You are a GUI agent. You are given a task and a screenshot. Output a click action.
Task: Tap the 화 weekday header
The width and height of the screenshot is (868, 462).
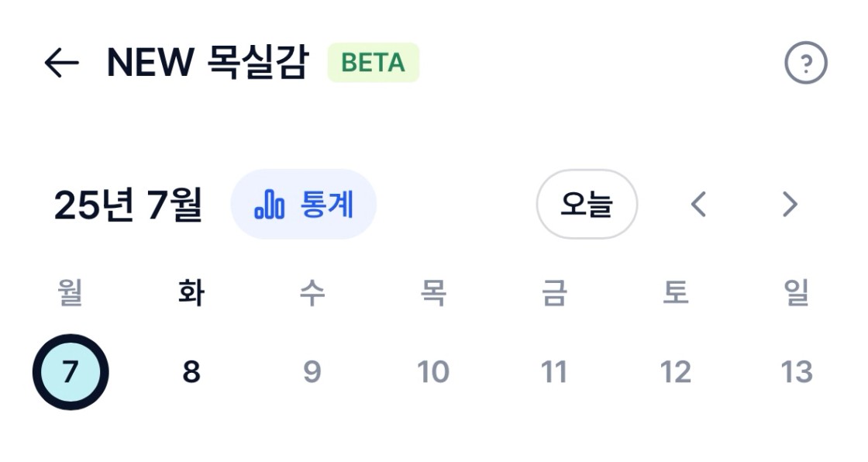click(191, 292)
